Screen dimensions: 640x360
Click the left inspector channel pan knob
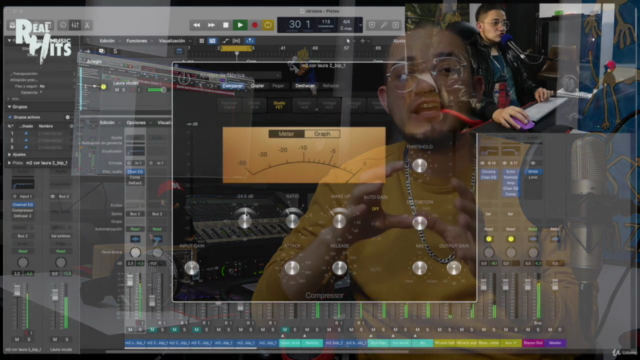[23, 262]
